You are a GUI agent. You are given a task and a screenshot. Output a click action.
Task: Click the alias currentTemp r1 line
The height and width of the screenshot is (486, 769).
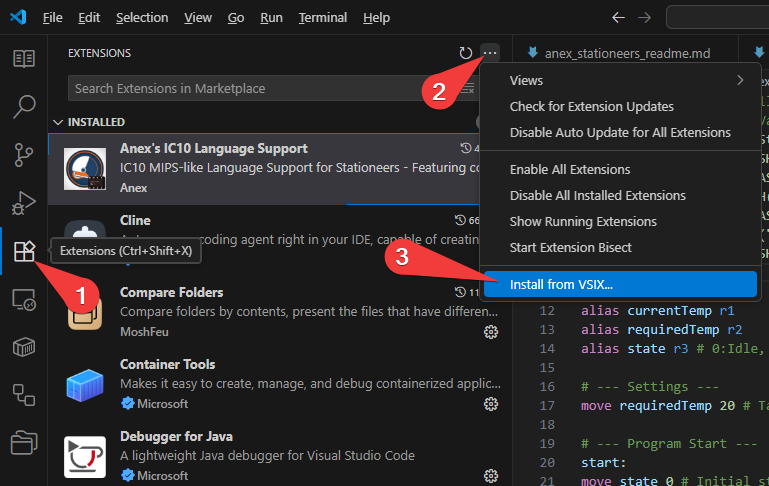(658, 310)
